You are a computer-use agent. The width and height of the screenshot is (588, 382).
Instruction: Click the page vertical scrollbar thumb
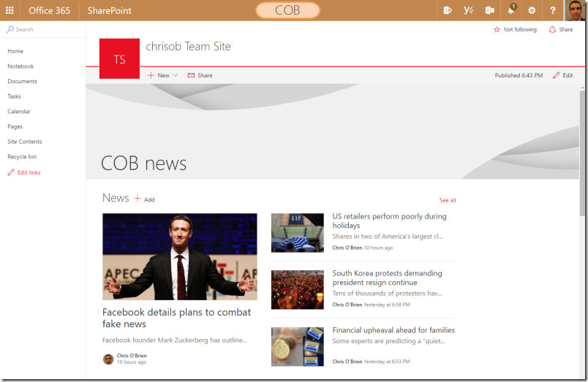coord(582,153)
